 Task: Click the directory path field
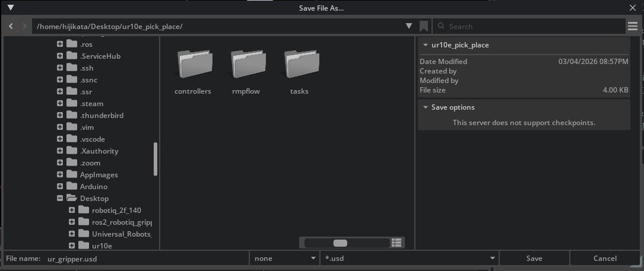pos(218,26)
